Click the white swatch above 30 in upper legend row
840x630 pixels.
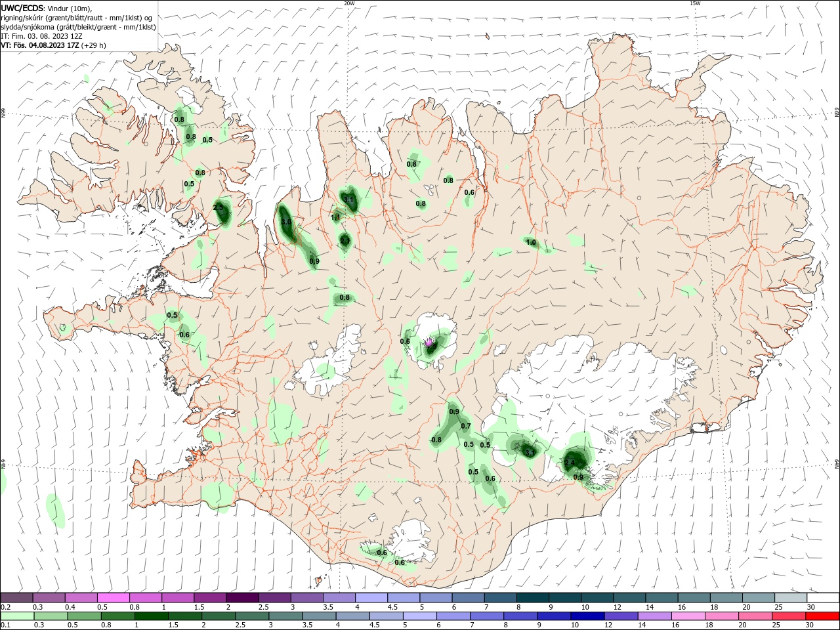[x=823, y=598]
